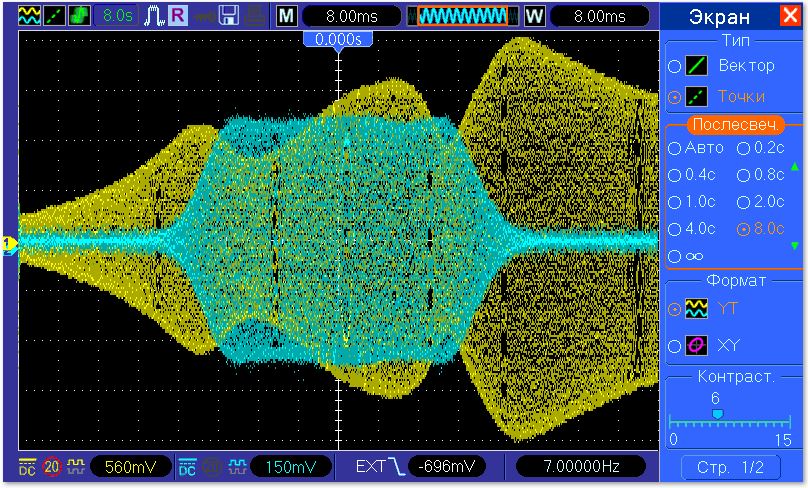Click the contrast slider minimum value 0
The height and width of the screenshot is (488, 808).
pos(673,440)
